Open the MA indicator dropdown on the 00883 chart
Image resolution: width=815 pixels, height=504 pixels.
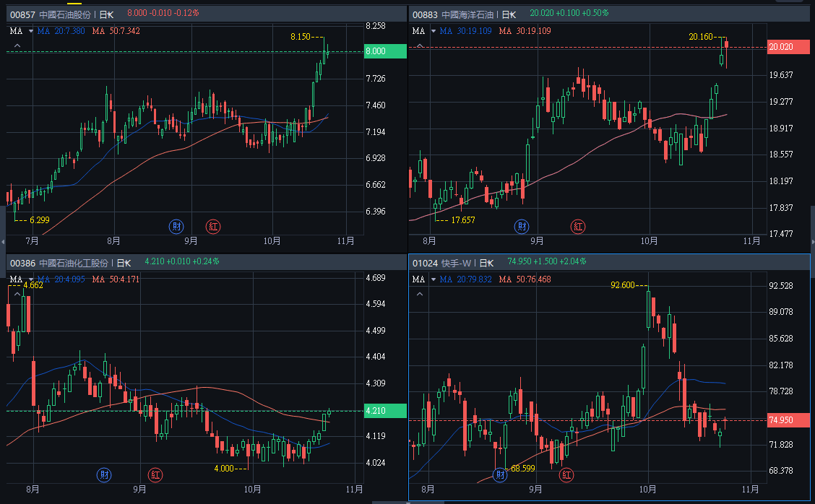pos(434,31)
